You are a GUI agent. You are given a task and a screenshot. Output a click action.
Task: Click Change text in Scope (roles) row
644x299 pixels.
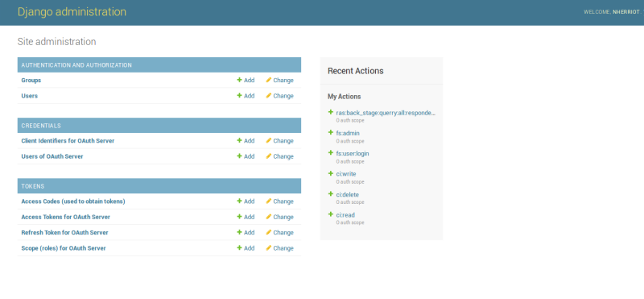pos(283,248)
